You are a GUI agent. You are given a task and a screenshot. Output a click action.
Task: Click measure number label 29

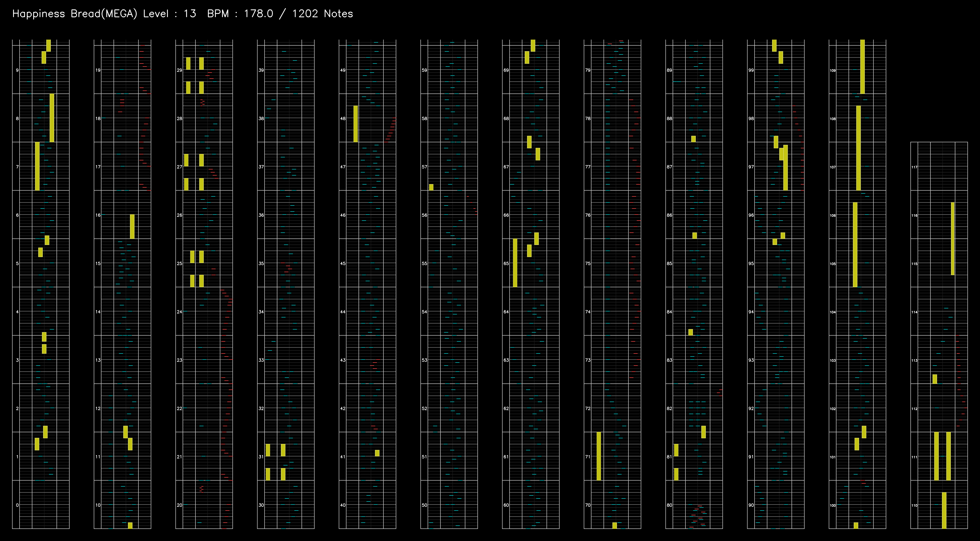coord(180,70)
